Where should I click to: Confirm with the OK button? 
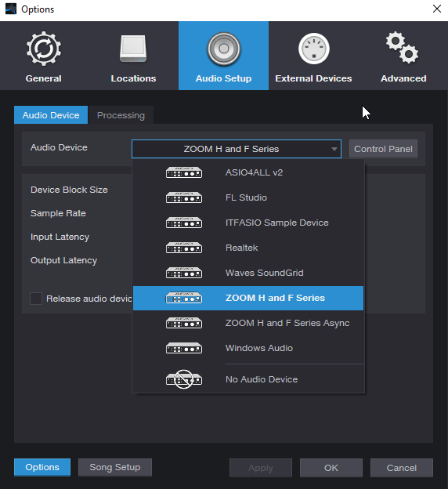tap(331, 468)
